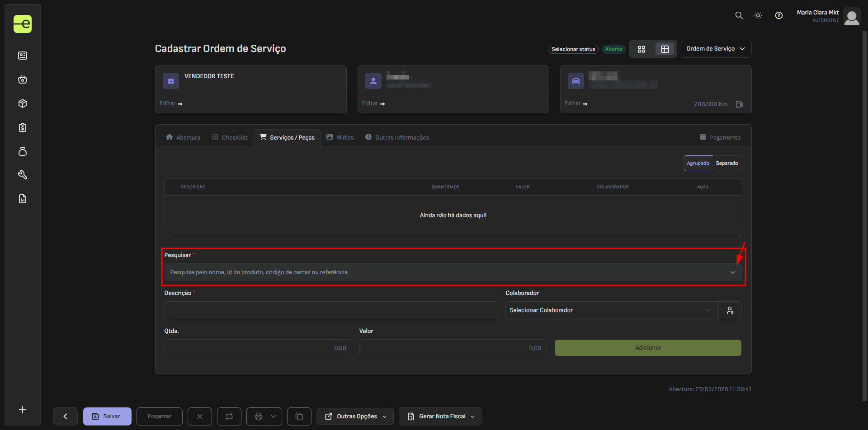The height and width of the screenshot is (430, 868).
Task: Switch to the Checklist tab
Action: 230,138
